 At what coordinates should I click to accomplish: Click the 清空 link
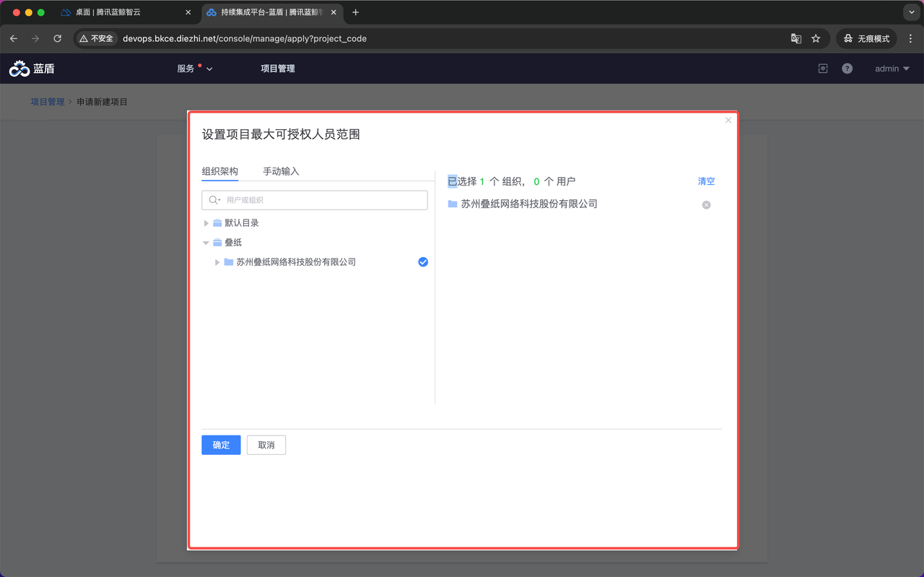[x=706, y=182]
